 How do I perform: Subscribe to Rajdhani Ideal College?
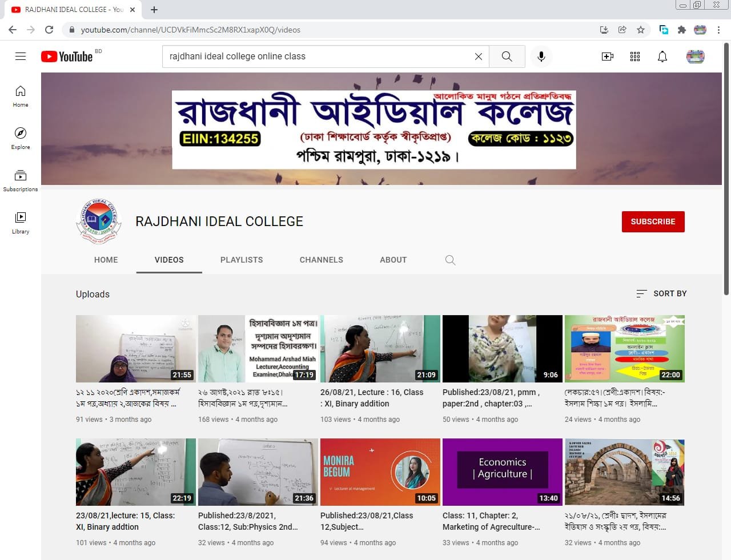tap(653, 221)
